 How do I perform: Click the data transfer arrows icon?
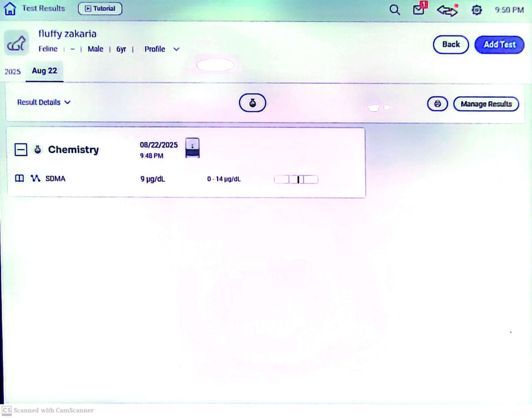447,10
